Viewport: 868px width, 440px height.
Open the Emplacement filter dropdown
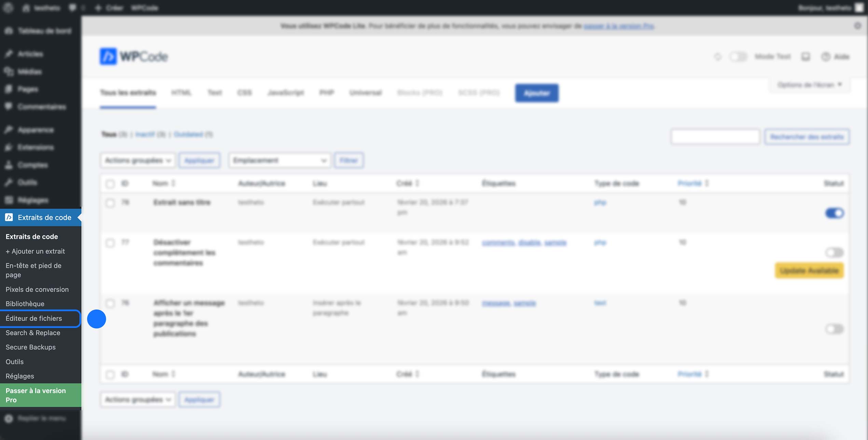(x=279, y=160)
